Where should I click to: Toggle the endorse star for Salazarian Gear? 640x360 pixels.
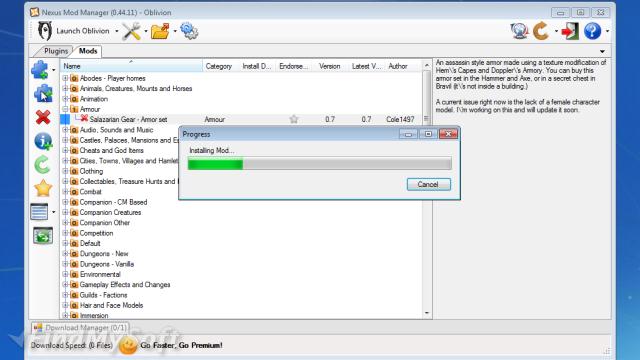(293, 119)
